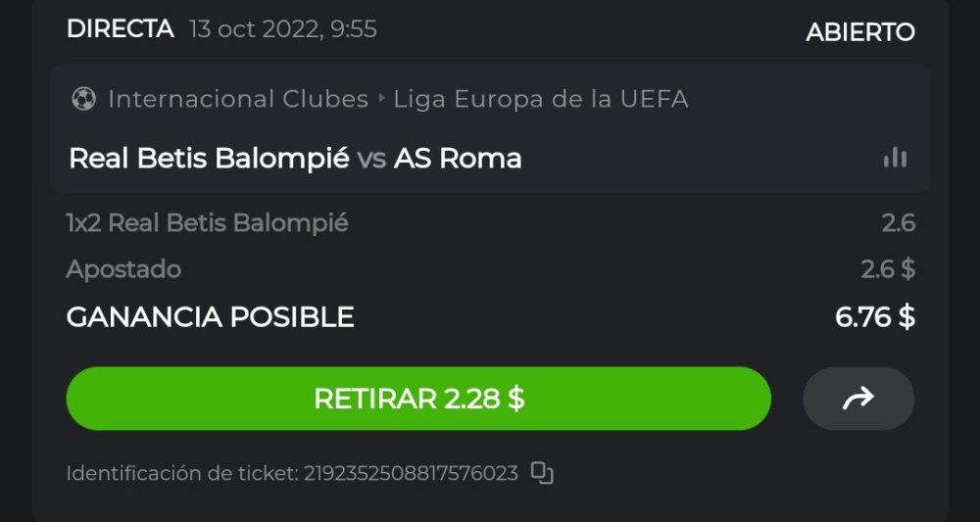
Task: Click the 13 oct 2022 date text
Action: [x=283, y=30]
